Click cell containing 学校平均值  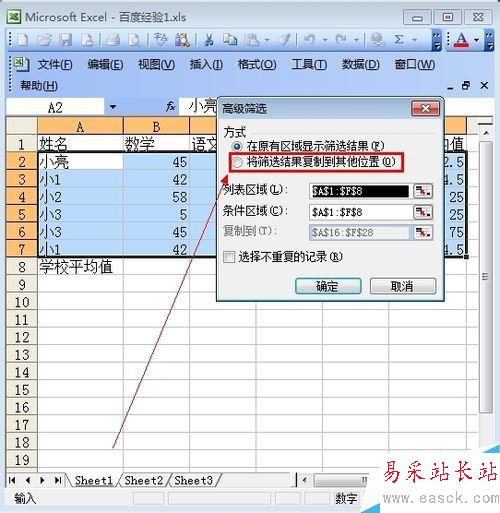80,267
